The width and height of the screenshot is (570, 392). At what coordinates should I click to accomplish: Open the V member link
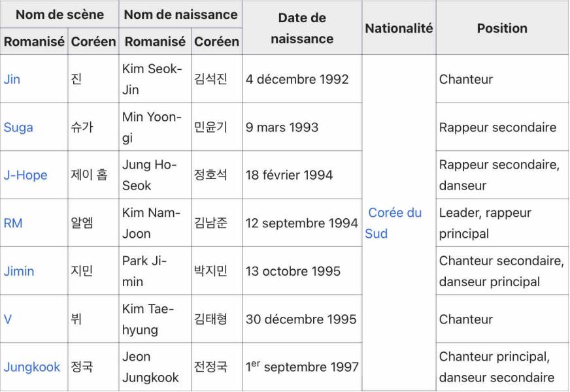pyautogui.click(x=8, y=319)
